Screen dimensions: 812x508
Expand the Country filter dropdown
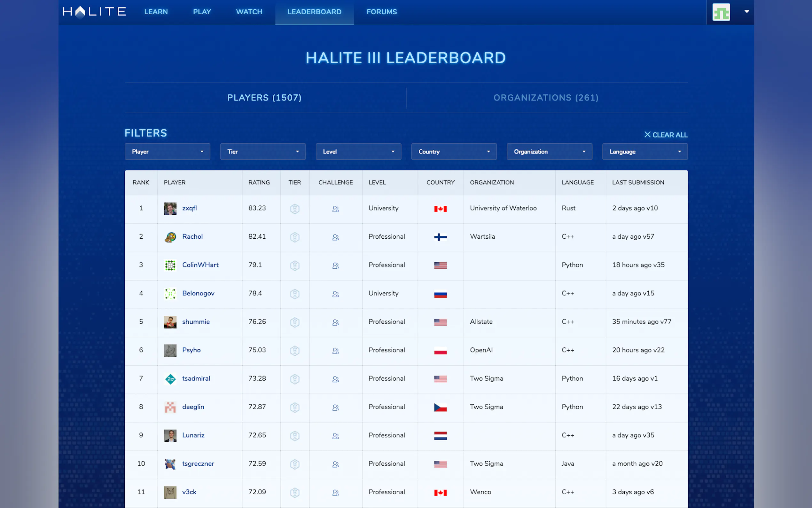(454, 152)
